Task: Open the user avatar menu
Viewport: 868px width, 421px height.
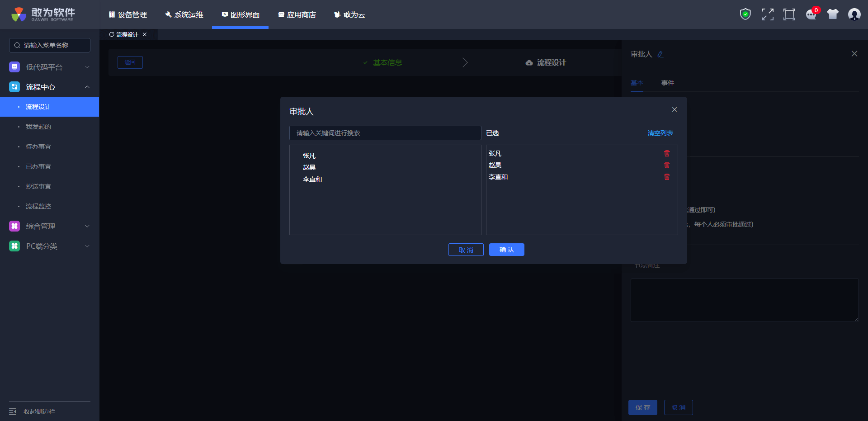Action: [854, 14]
